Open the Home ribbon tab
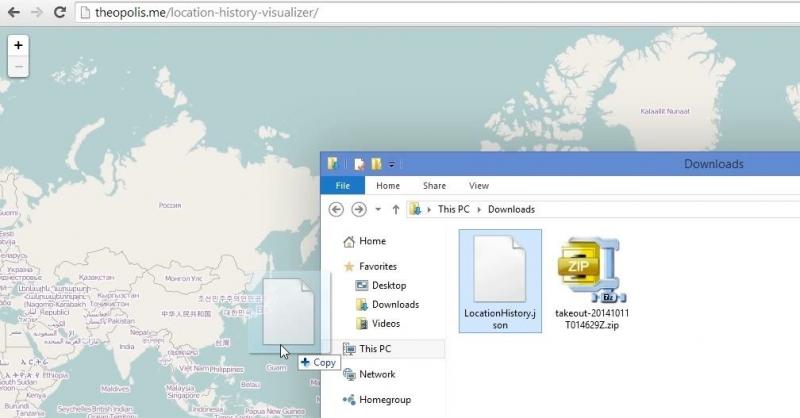Image resolution: width=800 pixels, height=418 pixels. pyautogui.click(x=388, y=186)
